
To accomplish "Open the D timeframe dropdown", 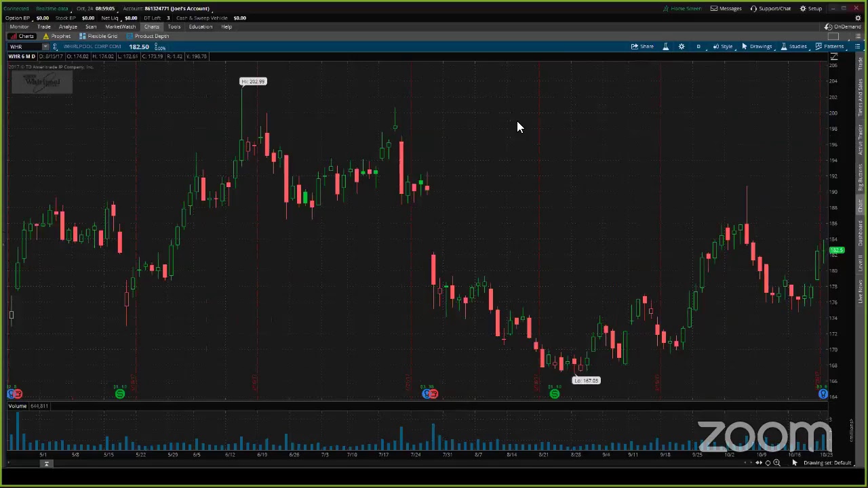I will [698, 46].
